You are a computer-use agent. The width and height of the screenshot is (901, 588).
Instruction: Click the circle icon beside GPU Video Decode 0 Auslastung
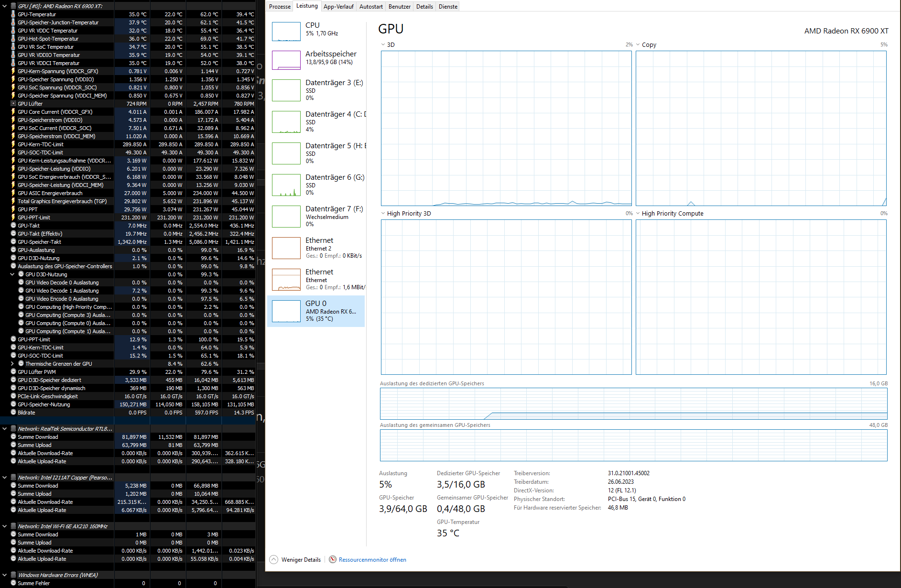point(21,283)
